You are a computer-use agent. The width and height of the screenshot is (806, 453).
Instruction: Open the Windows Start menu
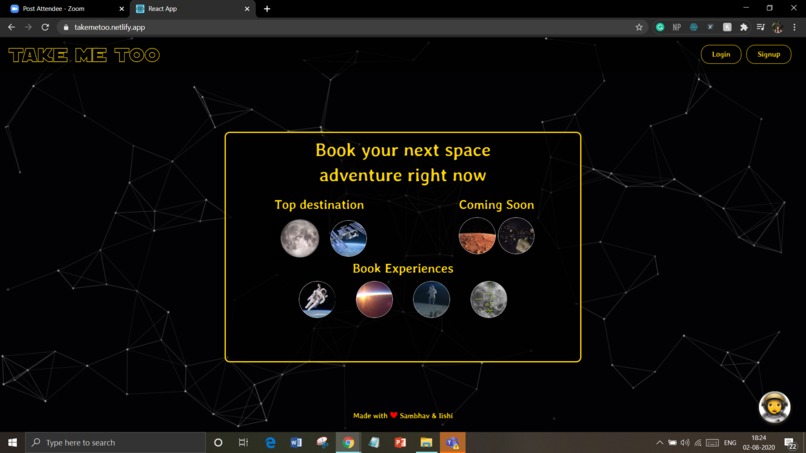[x=12, y=442]
